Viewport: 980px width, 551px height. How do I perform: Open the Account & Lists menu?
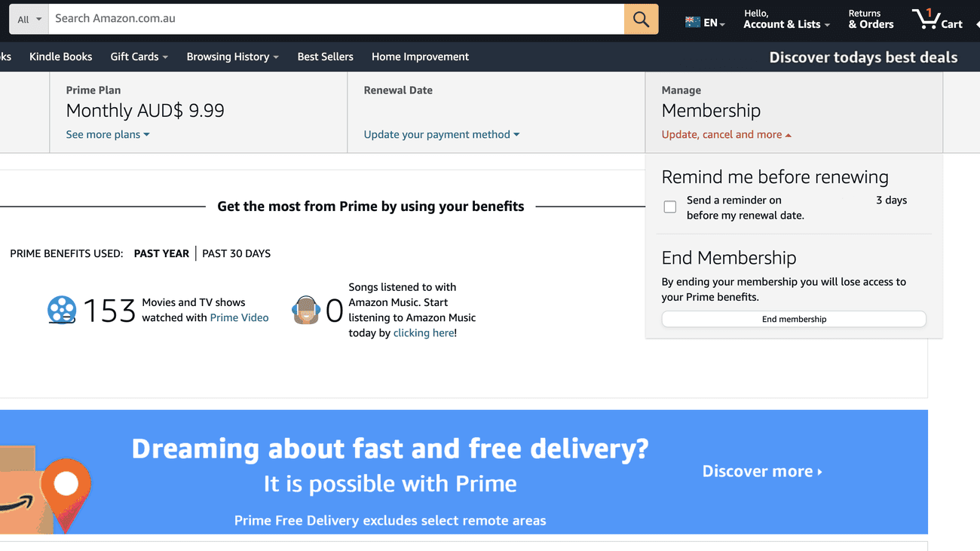point(784,19)
